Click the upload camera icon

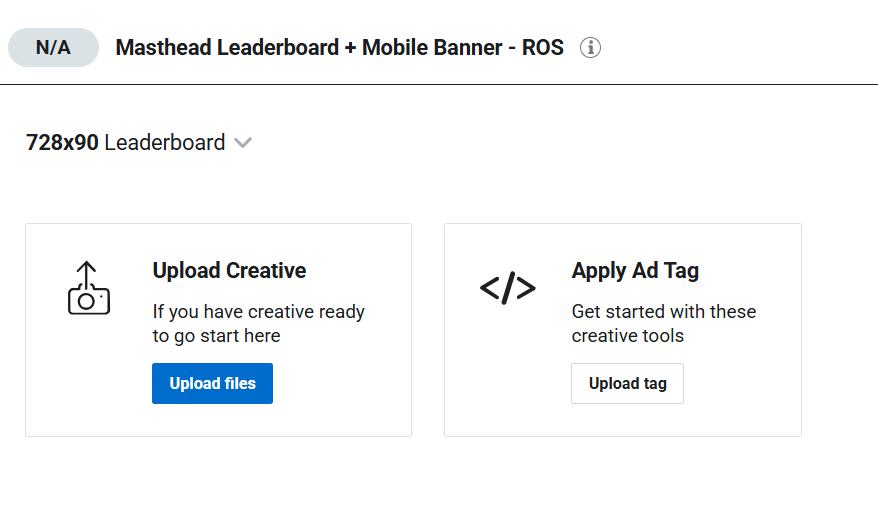88,289
